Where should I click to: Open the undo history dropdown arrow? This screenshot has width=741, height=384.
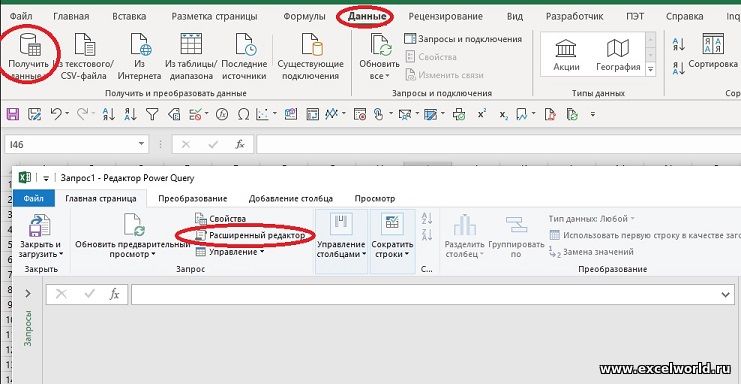tap(67, 114)
